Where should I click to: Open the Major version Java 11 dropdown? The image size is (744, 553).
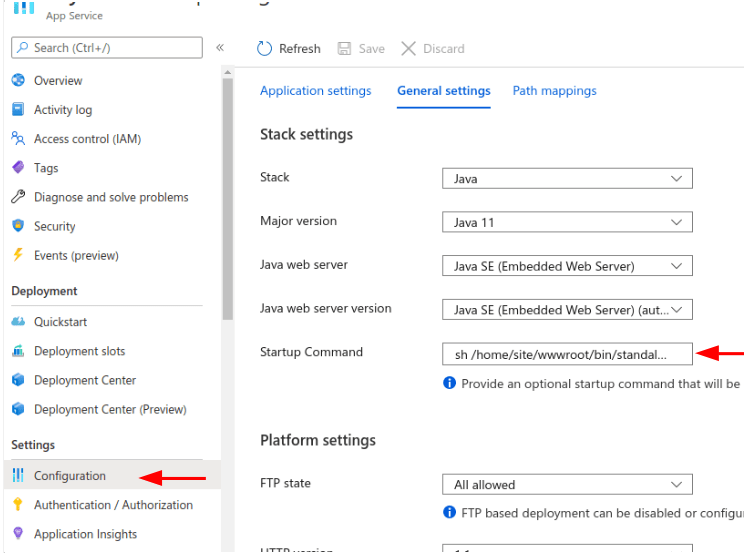(566, 222)
